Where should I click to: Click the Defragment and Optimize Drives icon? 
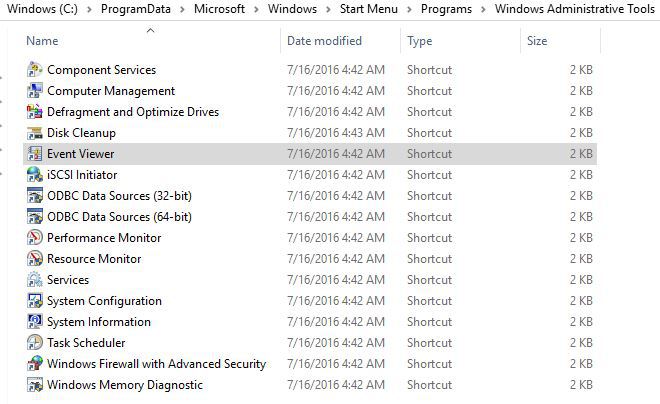click(x=35, y=112)
